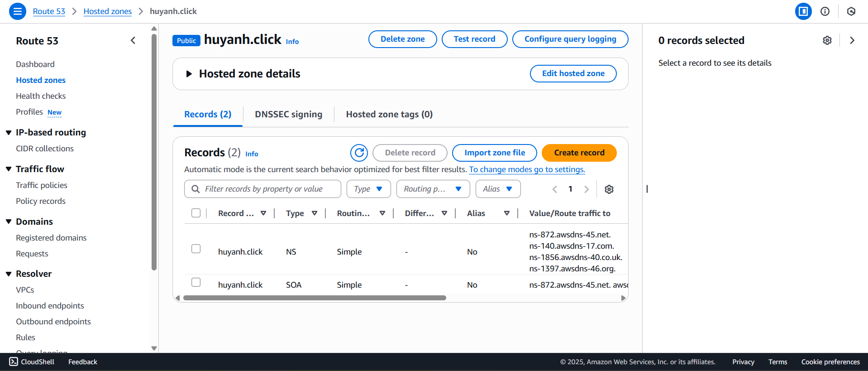868x371 pixels.
Task: Click the records filter search field
Action: tap(262, 189)
